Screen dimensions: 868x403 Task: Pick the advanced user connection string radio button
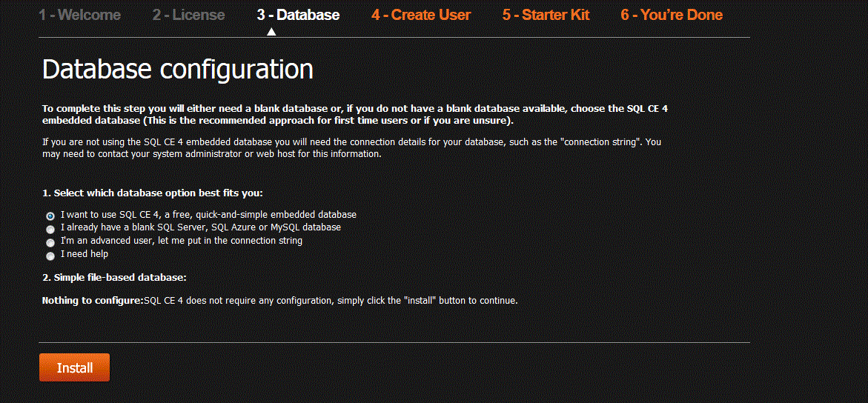(50, 243)
